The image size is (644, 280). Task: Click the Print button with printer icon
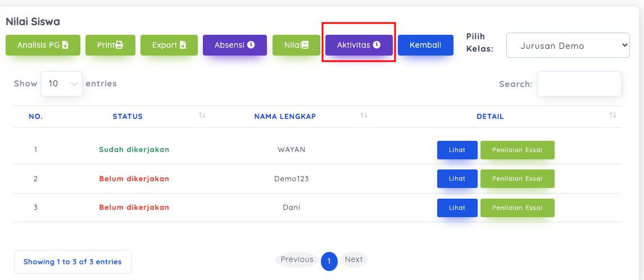point(110,45)
